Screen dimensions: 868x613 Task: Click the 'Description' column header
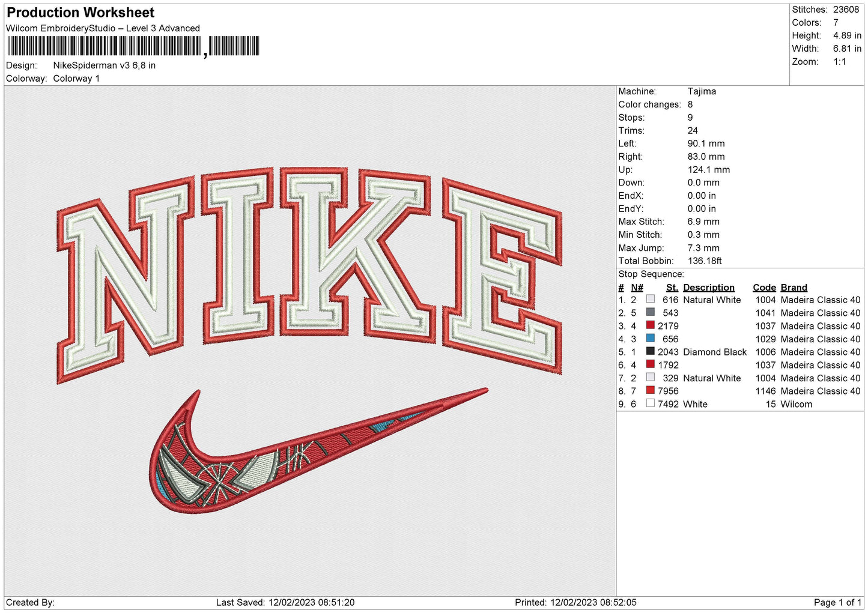tap(709, 288)
